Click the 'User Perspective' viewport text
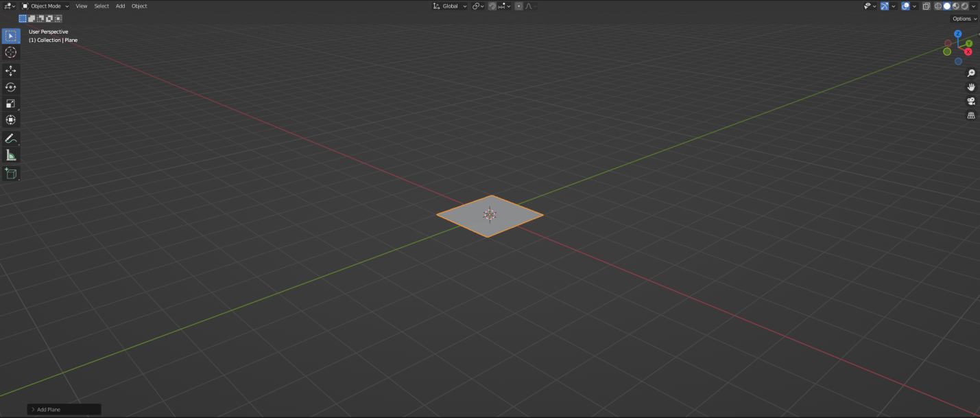 [x=48, y=32]
